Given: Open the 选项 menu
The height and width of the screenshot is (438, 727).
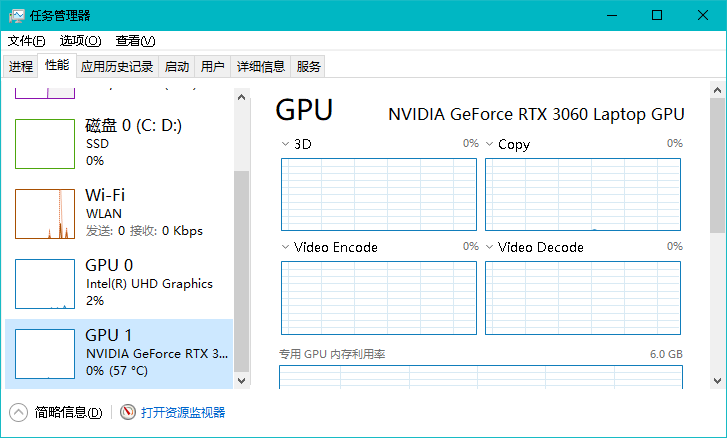Looking at the screenshot, I should click(x=80, y=41).
